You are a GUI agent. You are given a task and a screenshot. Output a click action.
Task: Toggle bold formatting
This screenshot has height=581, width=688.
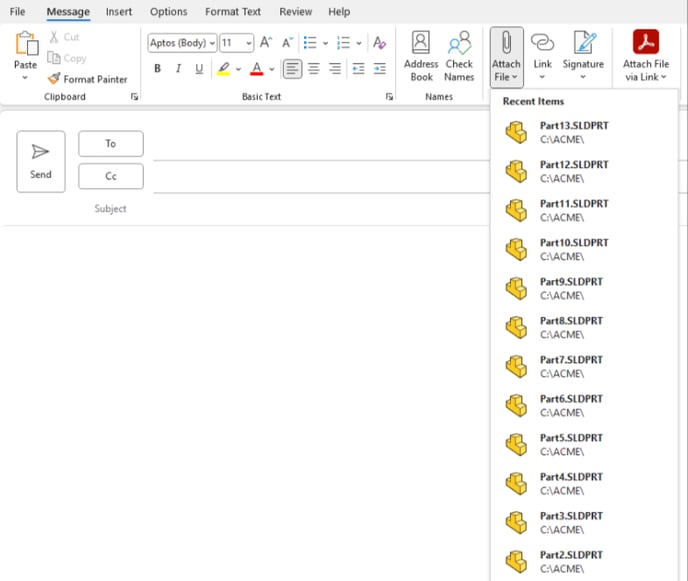pyautogui.click(x=157, y=68)
